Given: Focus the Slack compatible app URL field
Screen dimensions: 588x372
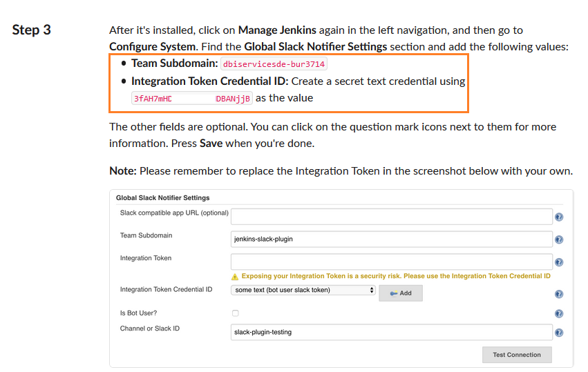Looking at the screenshot, I should point(392,217).
